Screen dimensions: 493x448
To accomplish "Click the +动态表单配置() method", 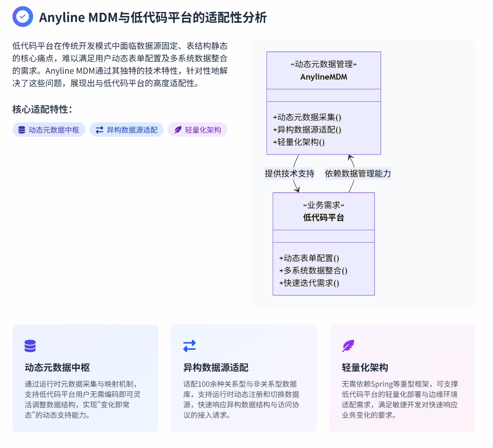I will 309,258.
